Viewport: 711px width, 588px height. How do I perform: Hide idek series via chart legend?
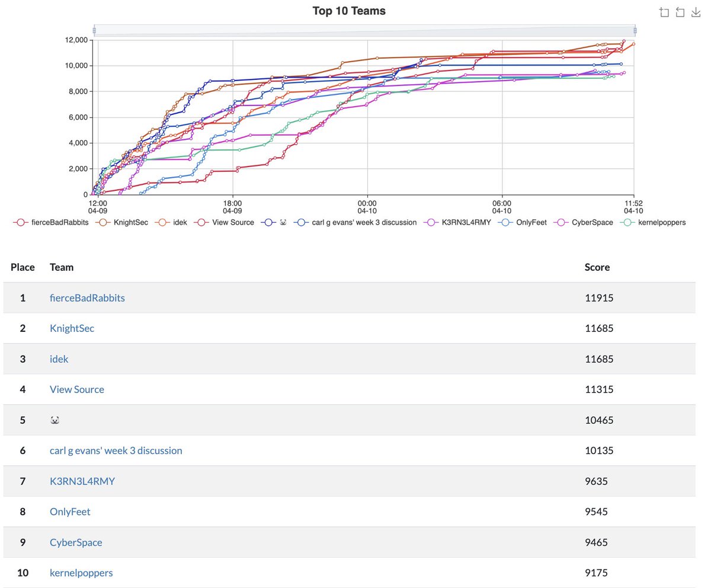[x=171, y=222]
